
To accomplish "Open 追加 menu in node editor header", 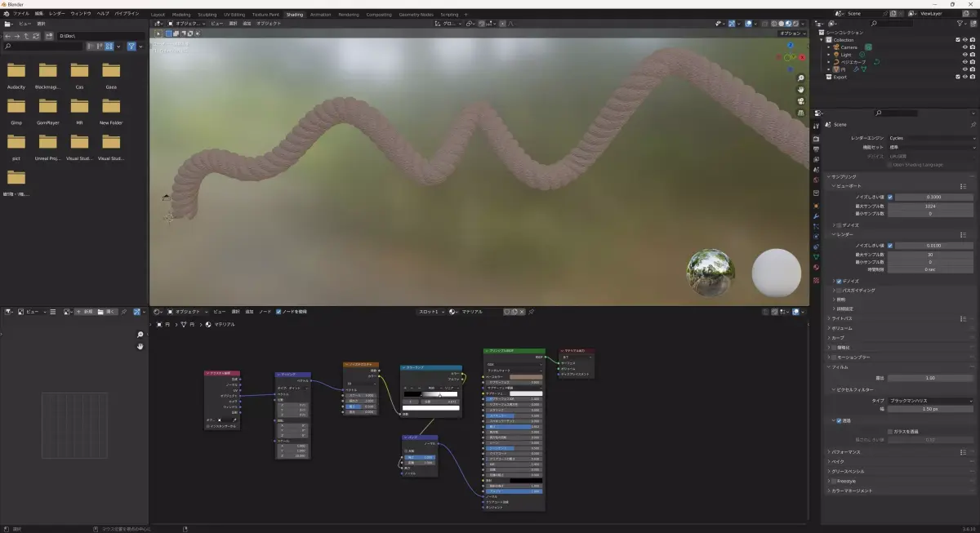I will pos(249,312).
